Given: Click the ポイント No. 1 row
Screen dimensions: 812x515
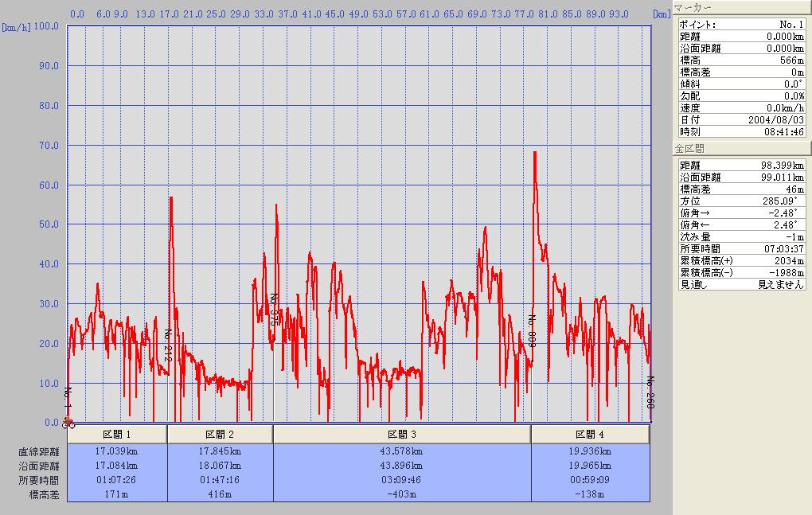Looking at the screenshot, I should [x=741, y=25].
